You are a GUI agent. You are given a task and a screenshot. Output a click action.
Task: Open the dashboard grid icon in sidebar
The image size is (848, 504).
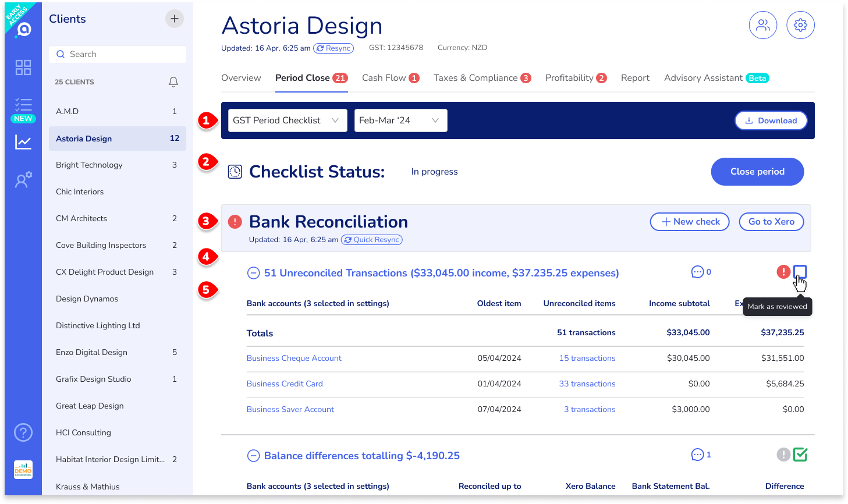(x=23, y=68)
